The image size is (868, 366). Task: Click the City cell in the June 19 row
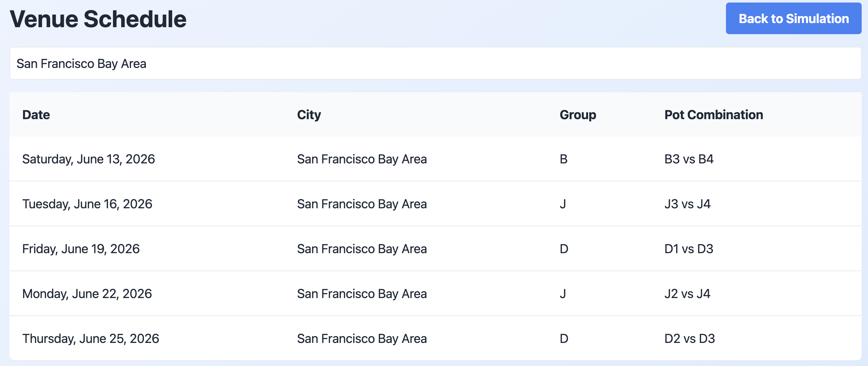click(x=361, y=249)
